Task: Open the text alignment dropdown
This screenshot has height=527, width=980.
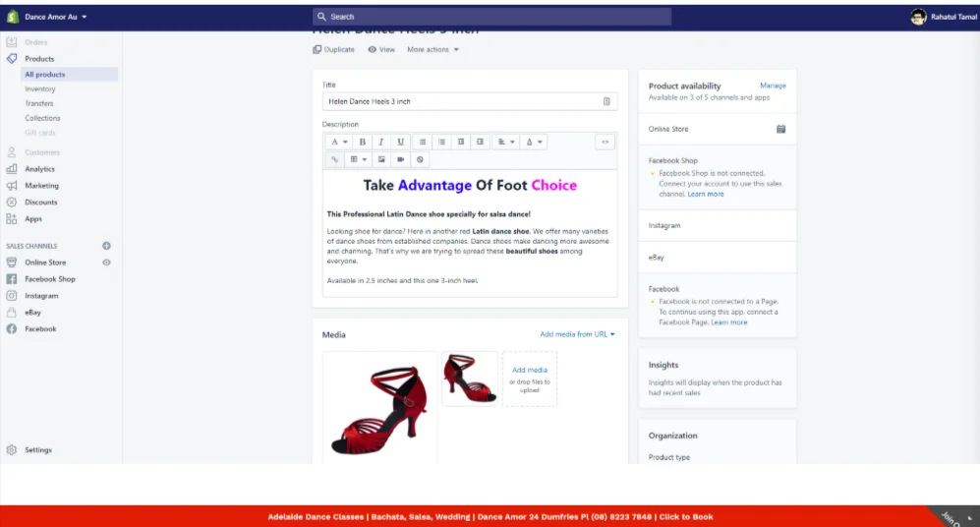Action: (x=506, y=142)
